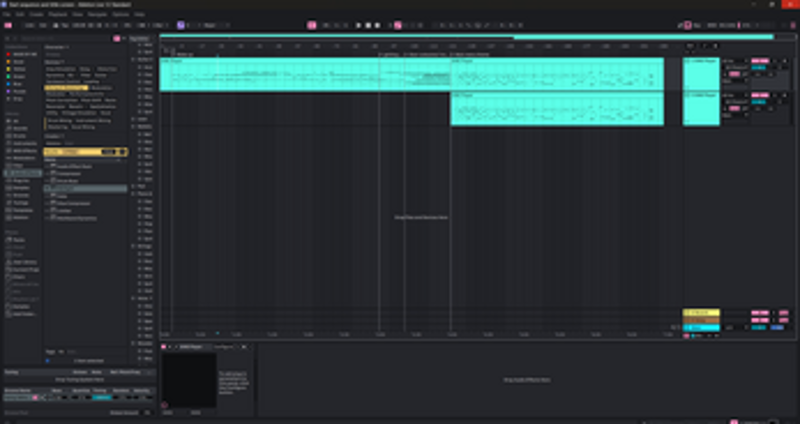Select Audio Effect Rack in browser results
The image size is (800, 424).
(x=74, y=166)
